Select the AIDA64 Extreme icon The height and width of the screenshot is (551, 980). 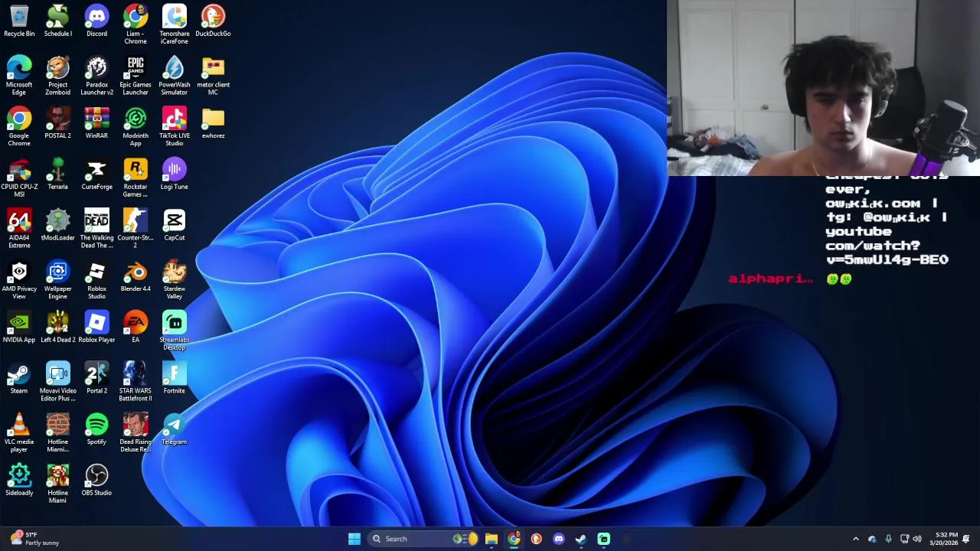click(x=19, y=229)
